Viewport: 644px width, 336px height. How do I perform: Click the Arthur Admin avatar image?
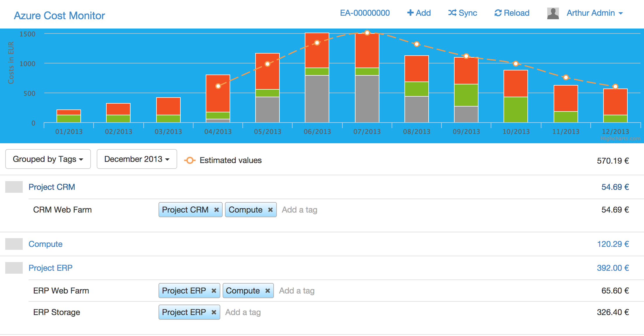[x=553, y=13]
